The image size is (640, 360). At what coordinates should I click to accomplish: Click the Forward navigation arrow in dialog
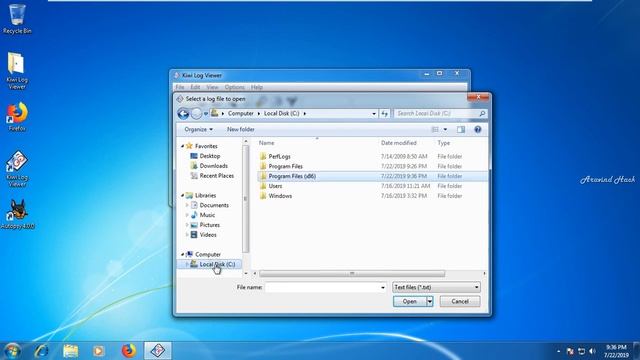196,113
